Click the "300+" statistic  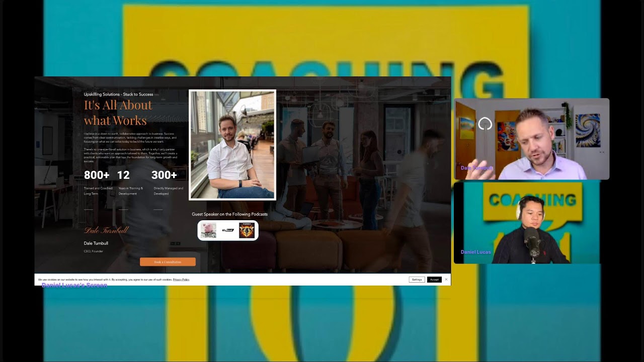(x=164, y=175)
